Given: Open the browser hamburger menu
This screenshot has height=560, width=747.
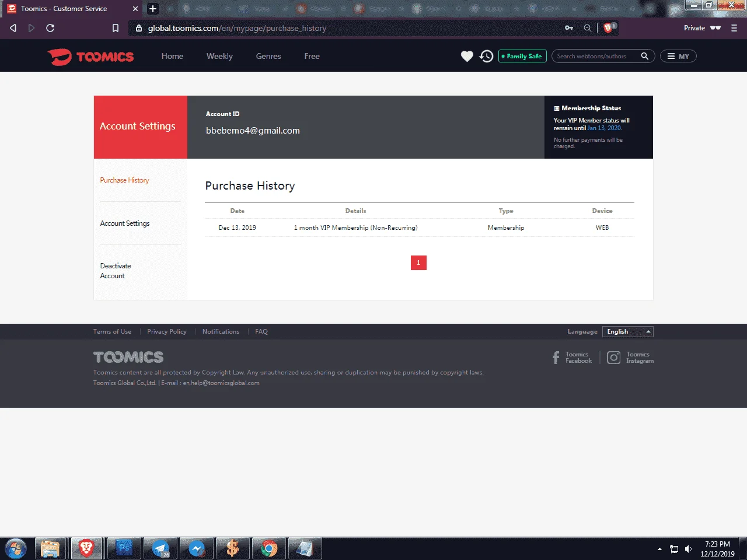Looking at the screenshot, I should pos(734,28).
